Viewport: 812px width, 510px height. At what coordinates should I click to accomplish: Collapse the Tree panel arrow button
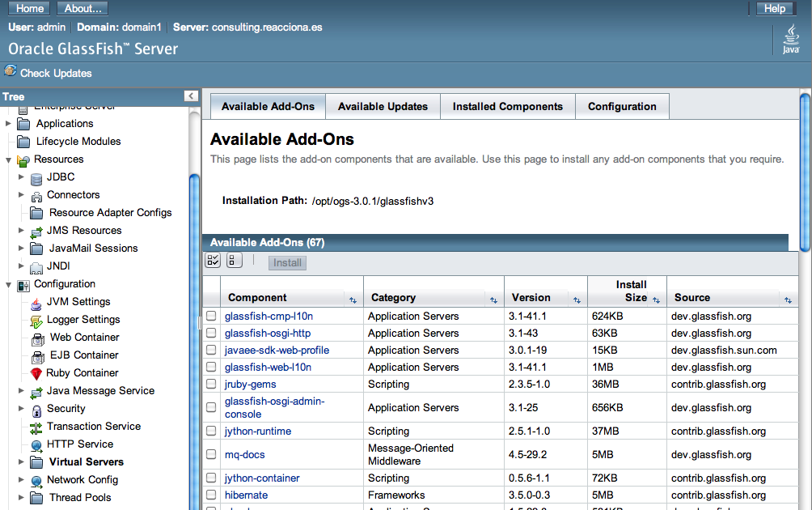coord(191,96)
